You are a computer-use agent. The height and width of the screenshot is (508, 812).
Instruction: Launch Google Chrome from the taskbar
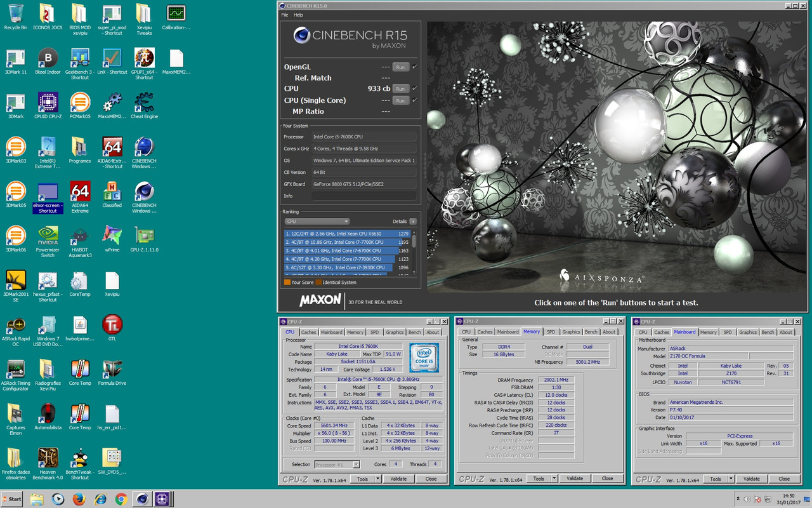click(121, 499)
